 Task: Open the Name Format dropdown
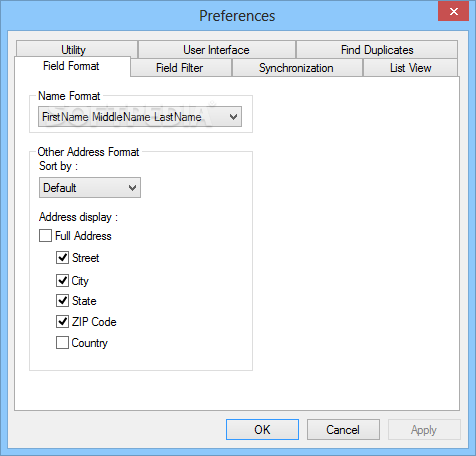[x=140, y=117]
